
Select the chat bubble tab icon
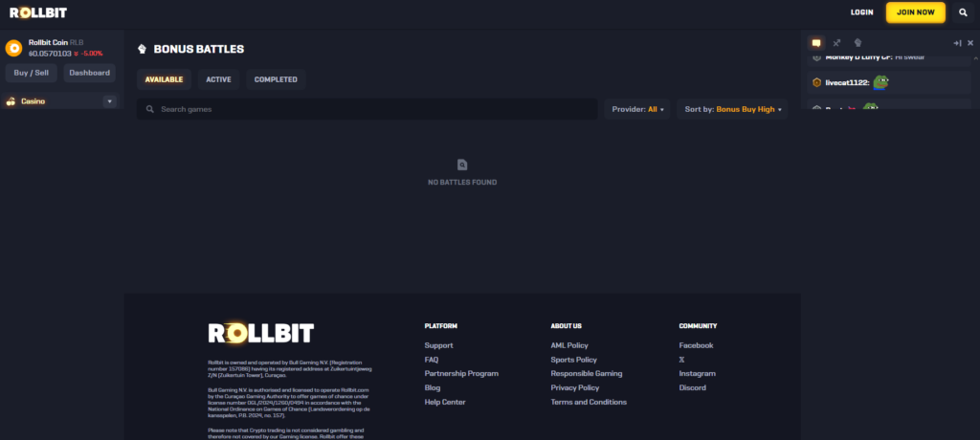(x=816, y=43)
